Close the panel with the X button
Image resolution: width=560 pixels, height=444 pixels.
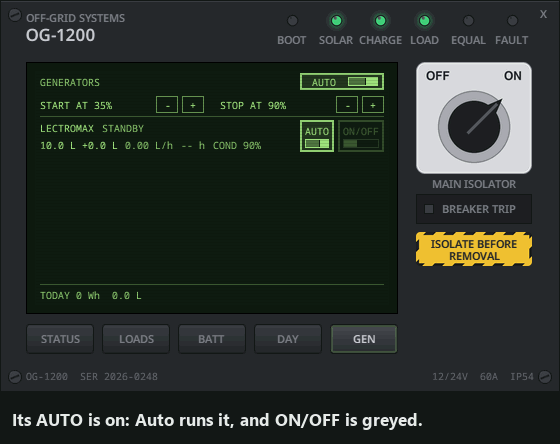[x=543, y=14]
